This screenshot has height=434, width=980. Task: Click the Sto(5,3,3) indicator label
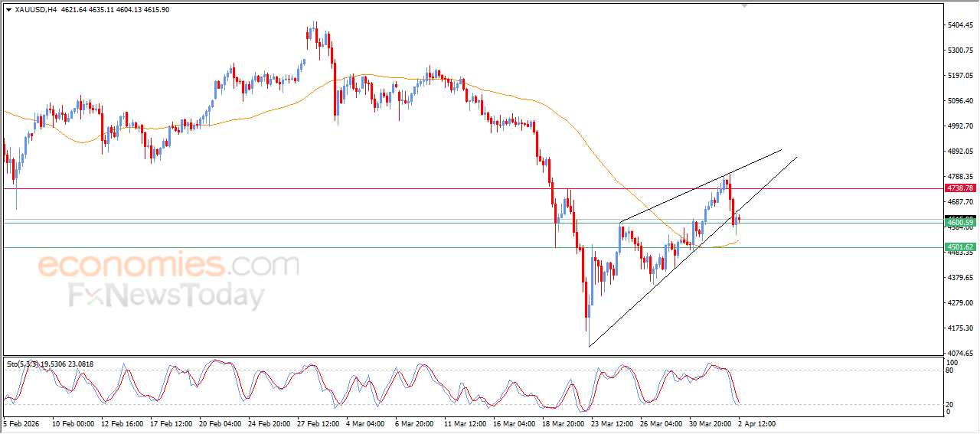51,364
